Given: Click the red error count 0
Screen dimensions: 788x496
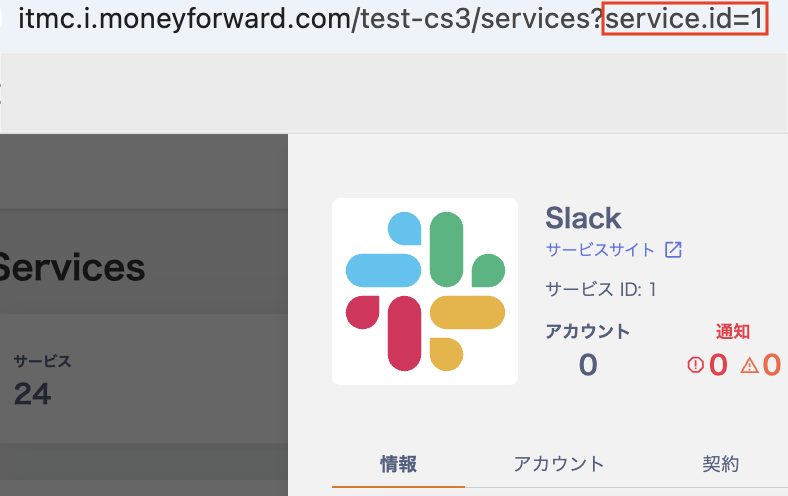Looking at the screenshot, I should click(x=718, y=365).
